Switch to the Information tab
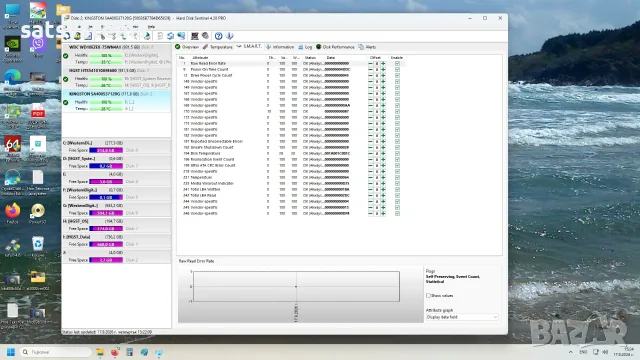The width and height of the screenshot is (640, 360). click(280, 47)
